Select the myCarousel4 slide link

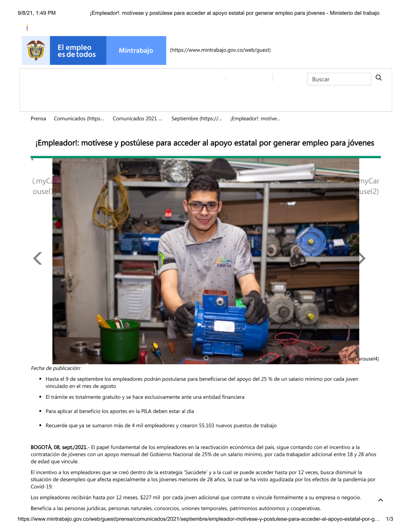click(362, 359)
